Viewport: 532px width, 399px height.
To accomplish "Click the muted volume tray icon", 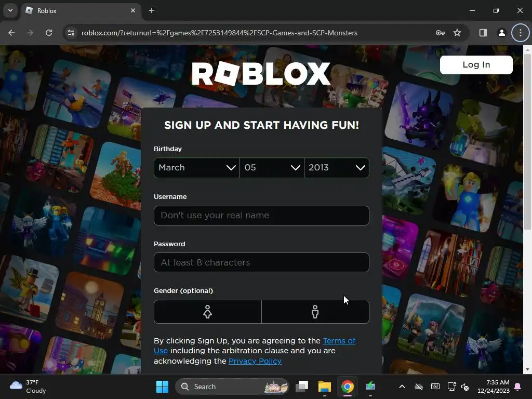I will pyautogui.click(x=465, y=387).
